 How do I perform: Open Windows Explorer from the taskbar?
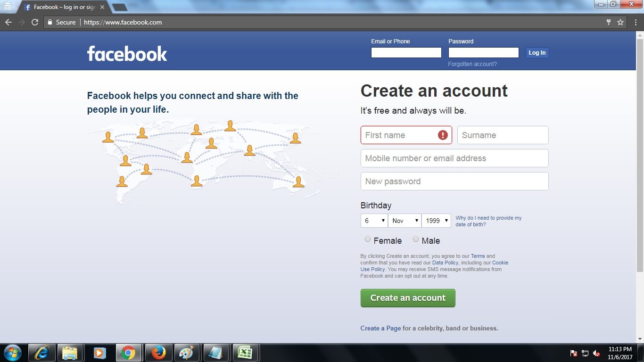click(x=70, y=353)
